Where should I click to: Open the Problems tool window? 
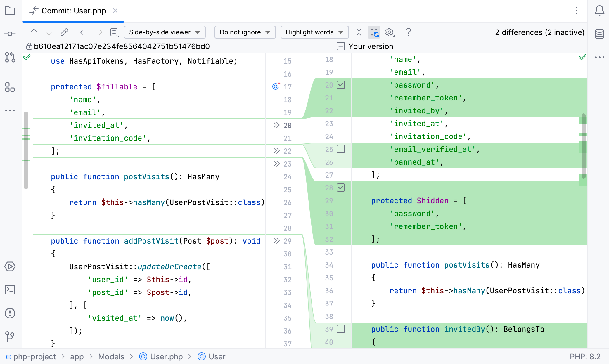[x=10, y=313]
